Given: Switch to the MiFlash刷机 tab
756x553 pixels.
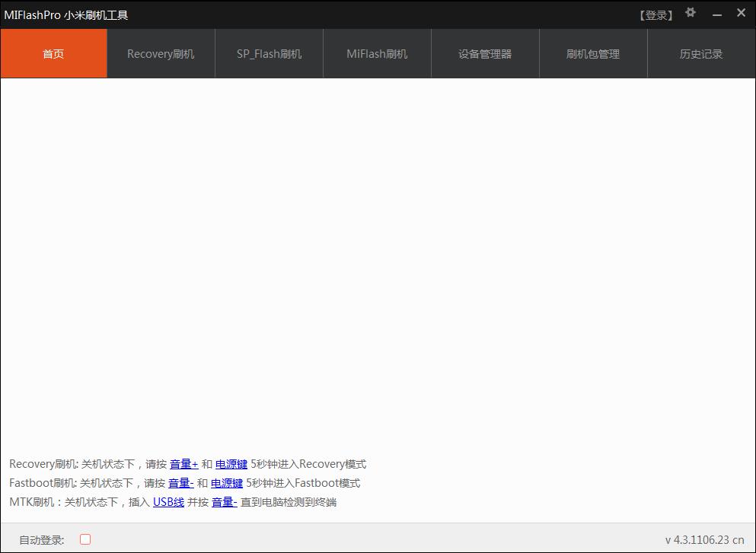Looking at the screenshot, I should [x=377, y=53].
